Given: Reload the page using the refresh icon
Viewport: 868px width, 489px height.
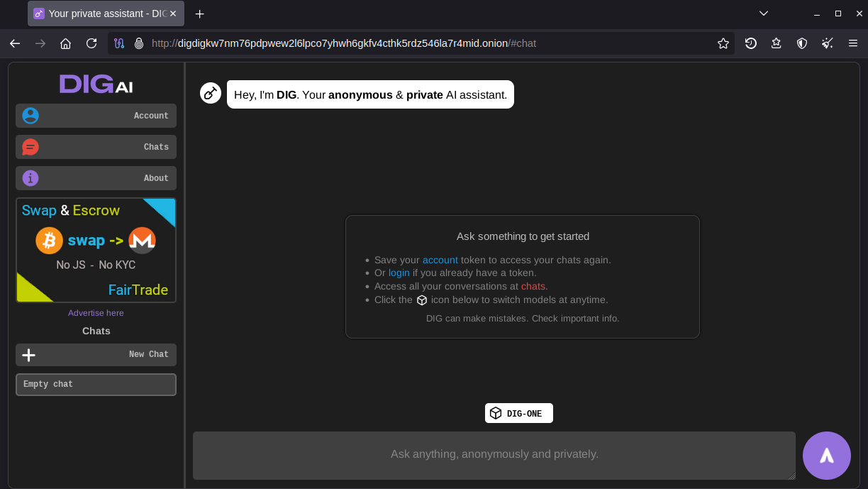Looking at the screenshot, I should [x=91, y=43].
